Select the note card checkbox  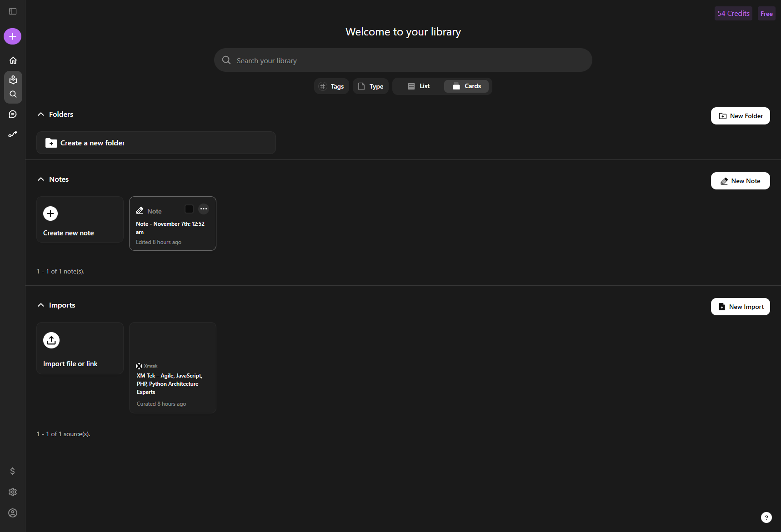pyautogui.click(x=189, y=209)
